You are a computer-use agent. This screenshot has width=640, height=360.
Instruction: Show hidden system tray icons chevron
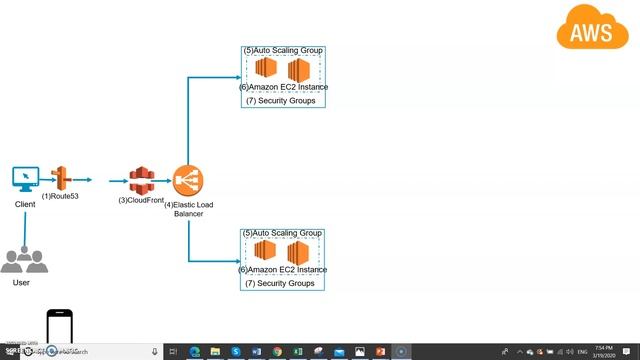(x=520, y=351)
